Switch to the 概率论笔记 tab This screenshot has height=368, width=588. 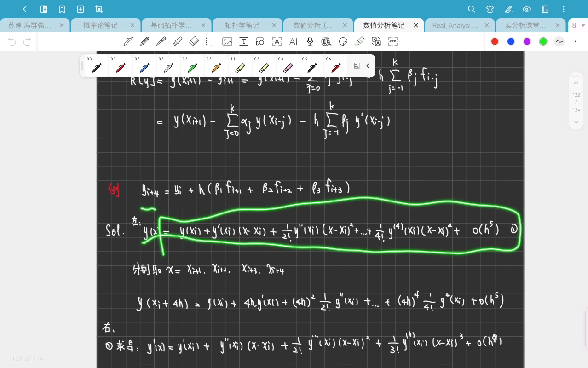[x=100, y=26]
